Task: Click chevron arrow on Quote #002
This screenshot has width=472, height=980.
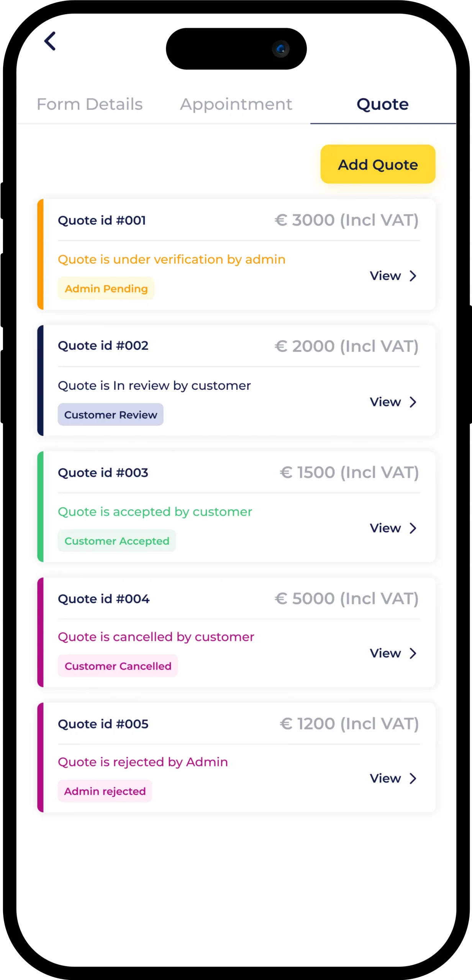Action: 413,402
